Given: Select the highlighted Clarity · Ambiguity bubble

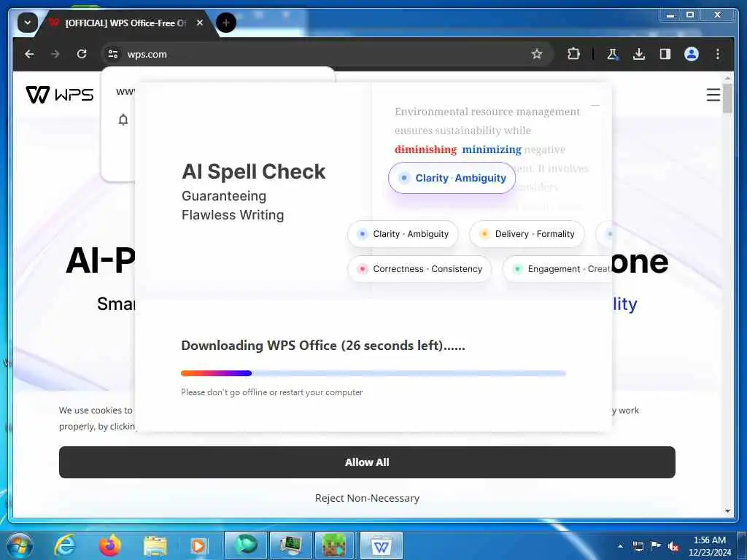Looking at the screenshot, I should click(452, 178).
